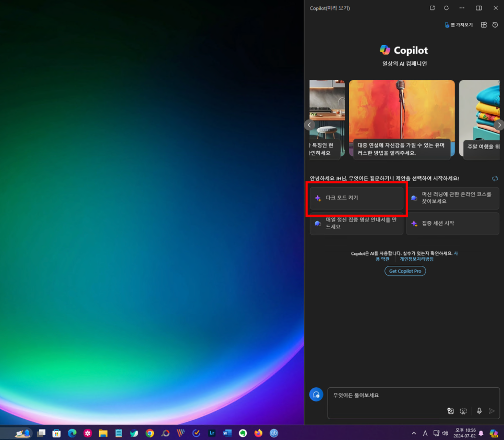The image size is (504, 440).
Task: Use the microphone voice input
Action: click(479, 411)
